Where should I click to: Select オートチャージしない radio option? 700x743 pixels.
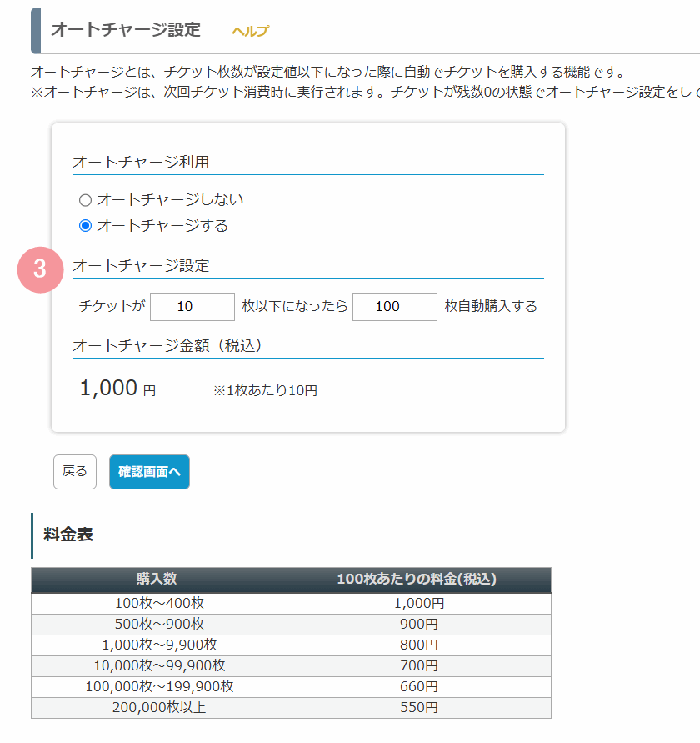pyautogui.click(x=85, y=200)
